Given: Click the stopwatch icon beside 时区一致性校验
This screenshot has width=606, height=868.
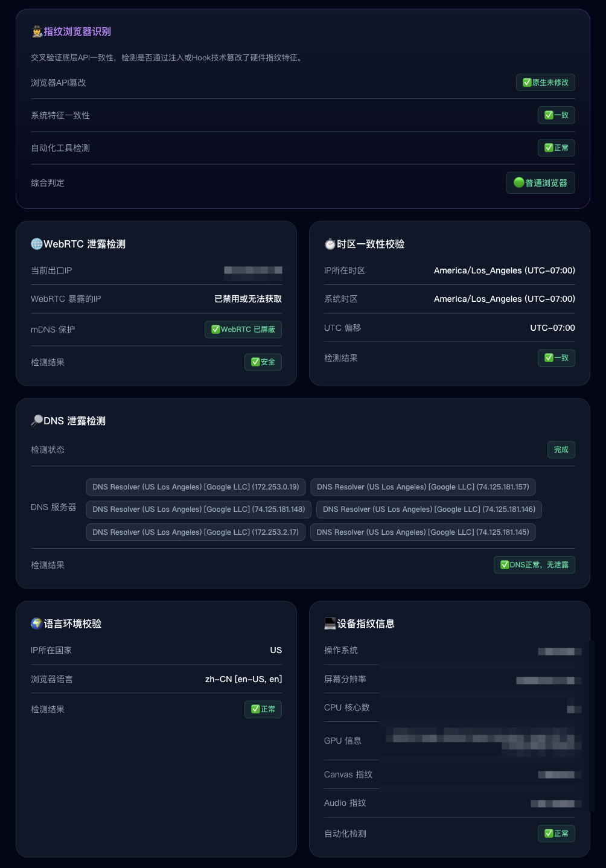Looking at the screenshot, I should tap(330, 244).
